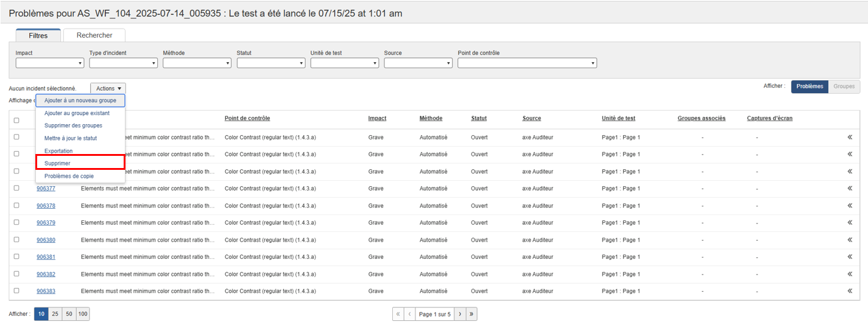Select the checkbox for issue 906382
The width and height of the screenshot is (868, 333).
coord(16,273)
